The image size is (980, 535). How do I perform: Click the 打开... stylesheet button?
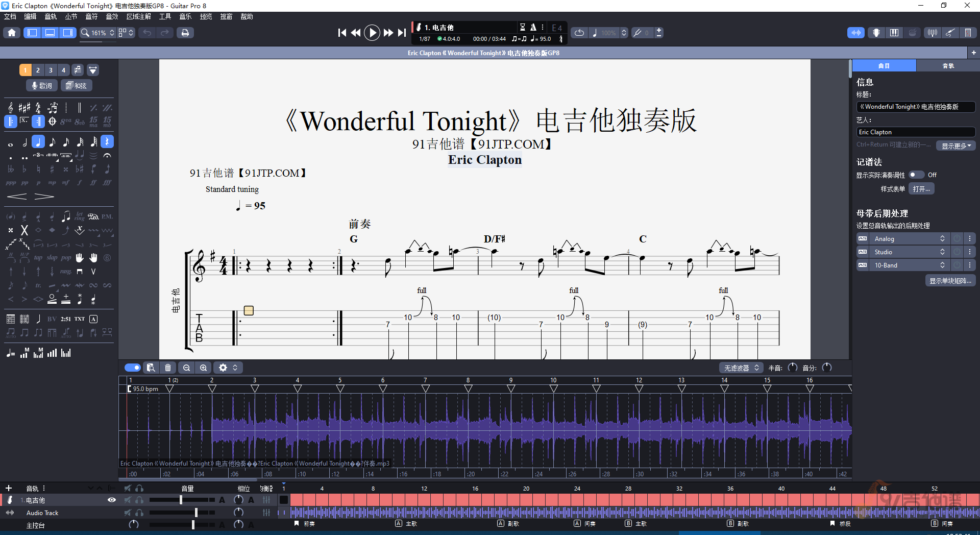coord(921,189)
